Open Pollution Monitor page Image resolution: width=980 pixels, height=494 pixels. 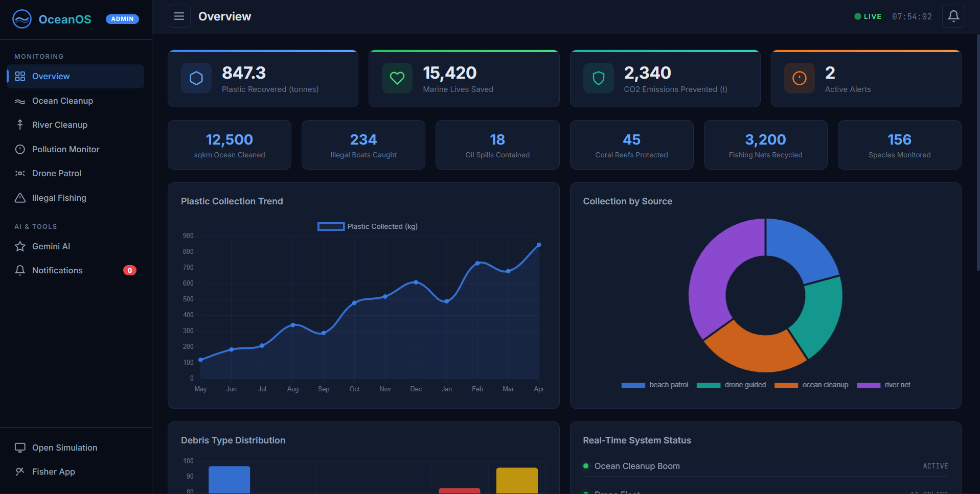75,149
